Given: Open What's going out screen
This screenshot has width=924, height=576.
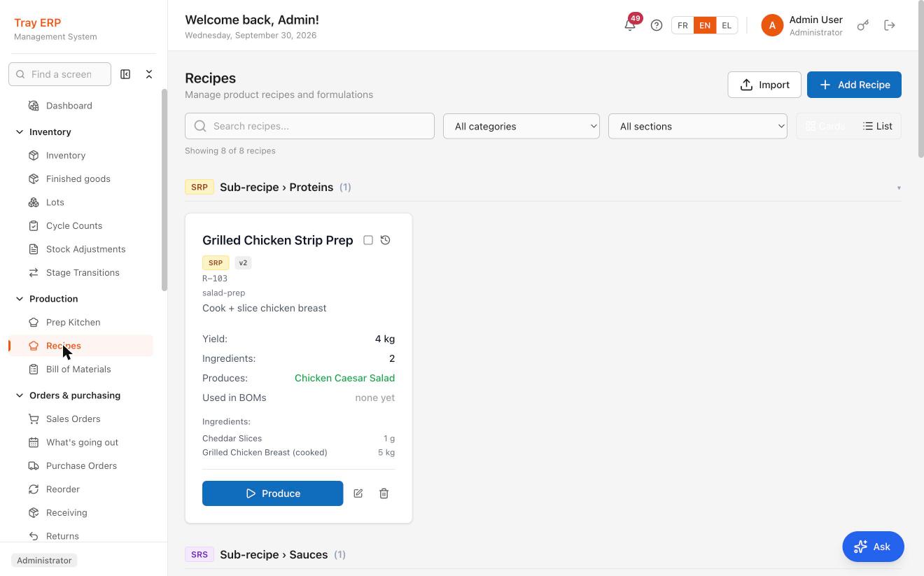Looking at the screenshot, I should click(x=81, y=442).
